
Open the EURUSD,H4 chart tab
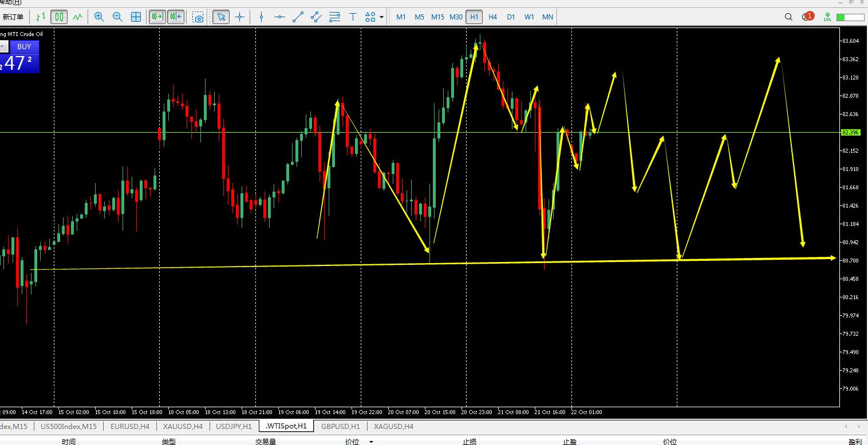pos(130,426)
